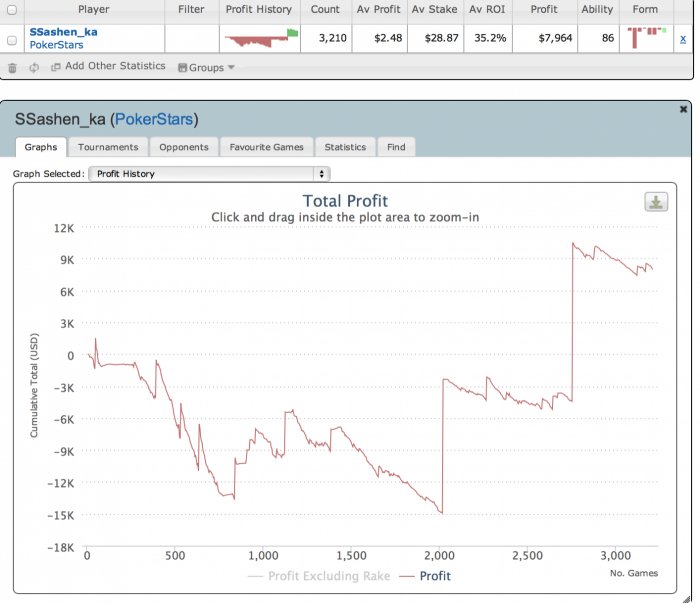Click the 35.2% ROI value

click(490, 38)
